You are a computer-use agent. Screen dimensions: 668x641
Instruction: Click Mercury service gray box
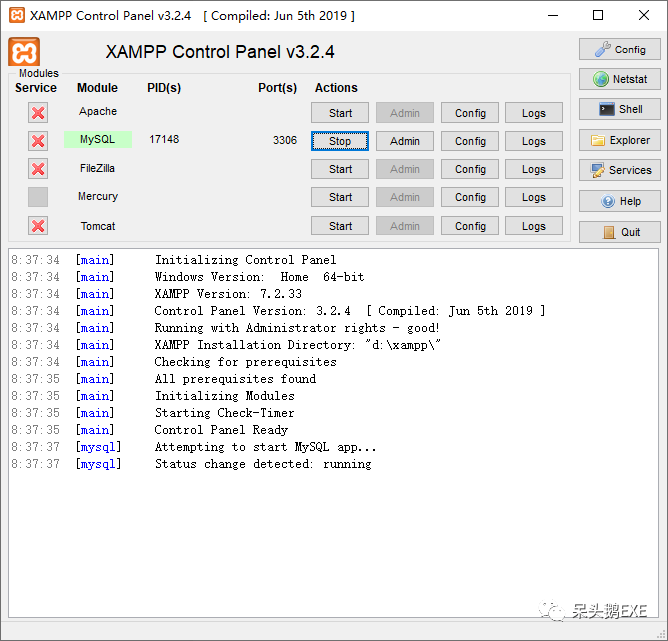coord(38,197)
